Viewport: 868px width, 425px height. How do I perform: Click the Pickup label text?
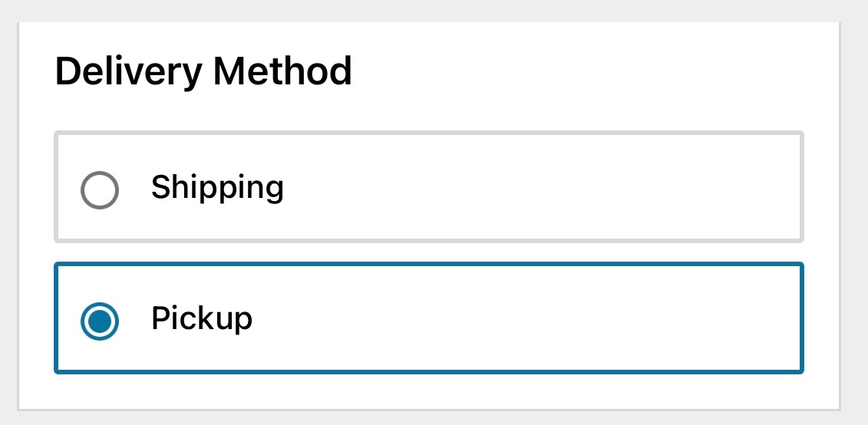202,318
